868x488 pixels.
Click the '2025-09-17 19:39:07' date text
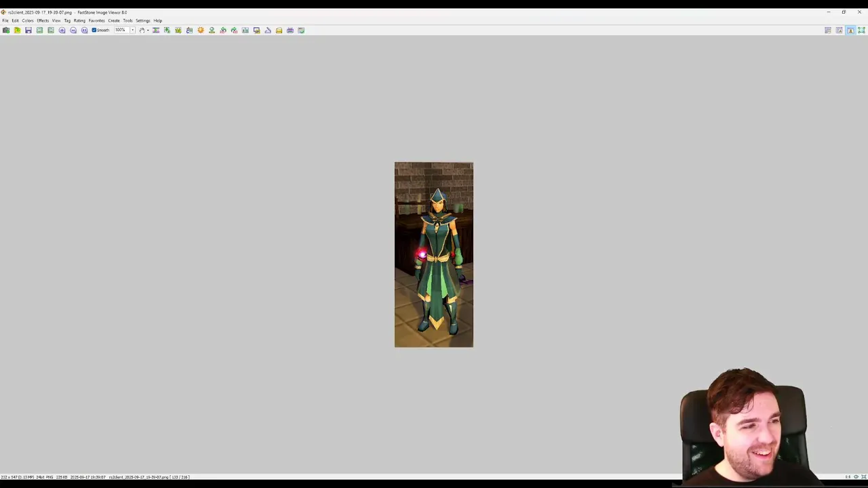88,477
